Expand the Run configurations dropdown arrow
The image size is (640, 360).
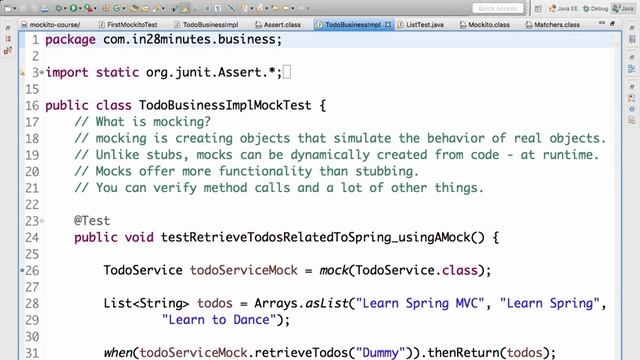tap(80, 8)
